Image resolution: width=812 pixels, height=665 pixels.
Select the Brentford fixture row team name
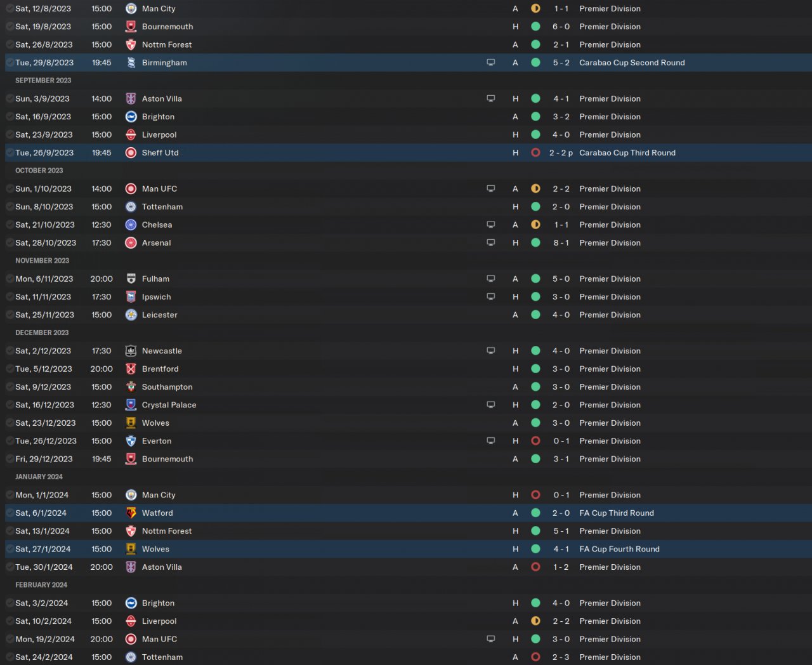[x=160, y=369]
